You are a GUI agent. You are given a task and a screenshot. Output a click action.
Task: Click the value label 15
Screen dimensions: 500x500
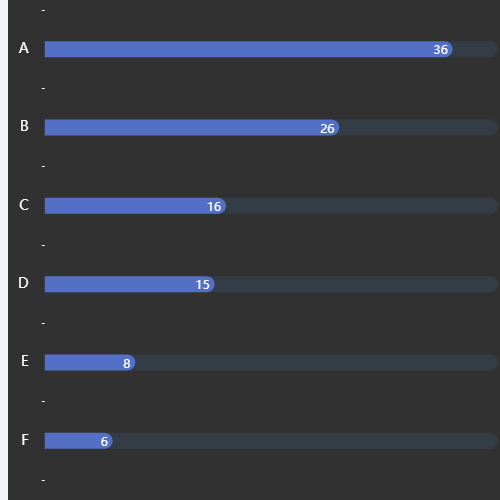[x=202, y=285]
